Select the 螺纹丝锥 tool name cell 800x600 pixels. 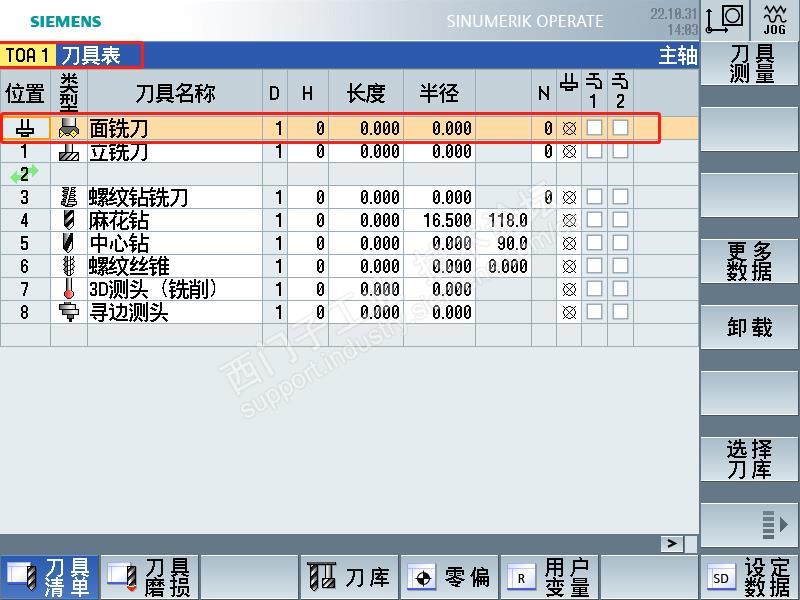175,266
